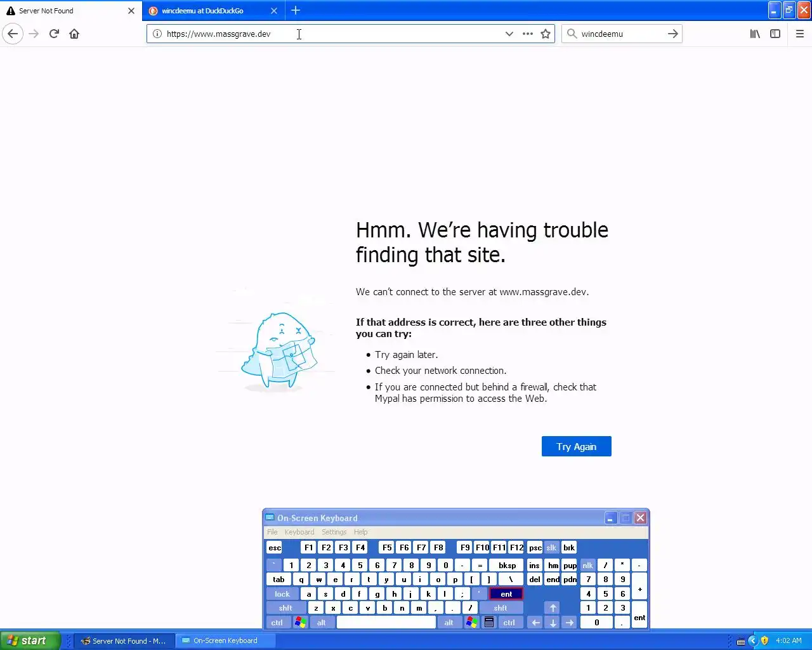Click the left arrow key
Screen dimensions: 812x650
click(535, 622)
